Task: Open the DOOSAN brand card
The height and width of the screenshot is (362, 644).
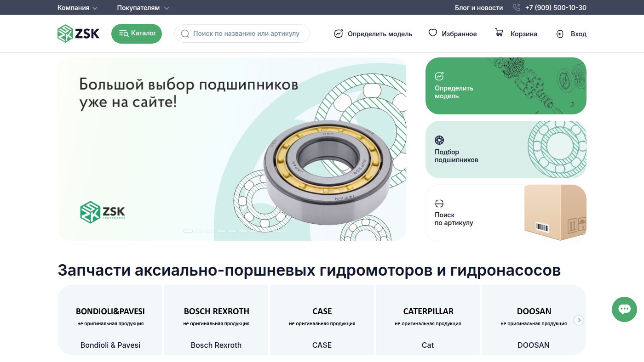Action: pyautogui.click(x=534, y=320)
